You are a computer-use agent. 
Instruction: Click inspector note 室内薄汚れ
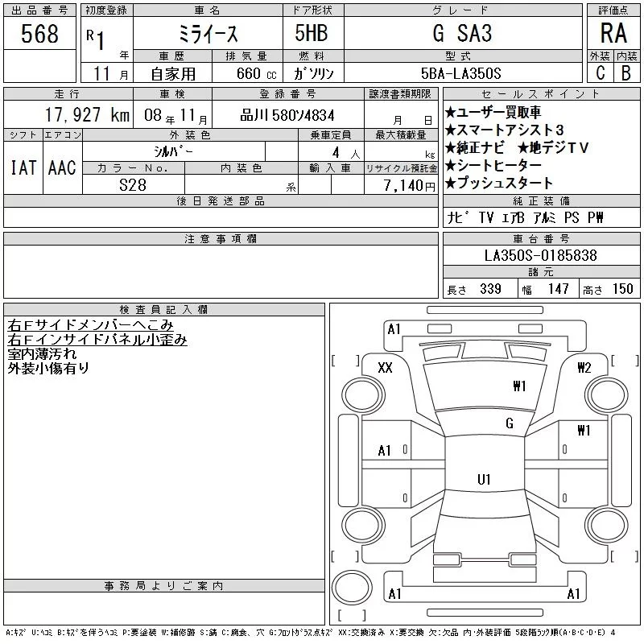(x=42, y=353)
